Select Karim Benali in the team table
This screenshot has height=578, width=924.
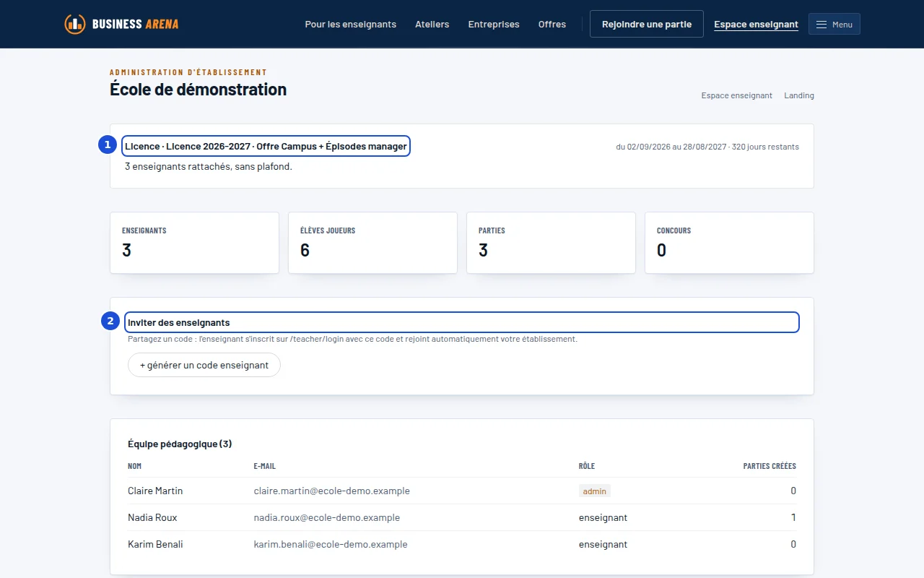click(x=155, y=544)
